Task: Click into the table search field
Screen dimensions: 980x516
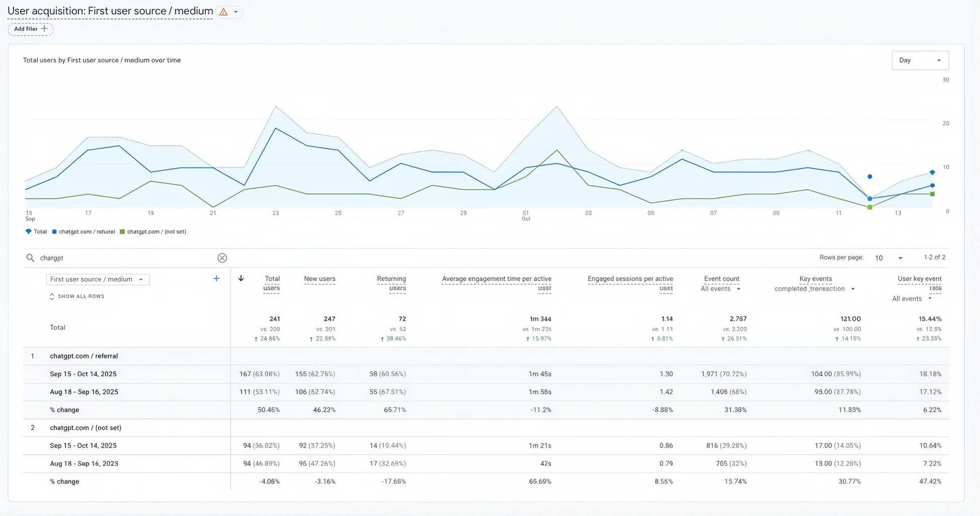Action: pos(126,258)
